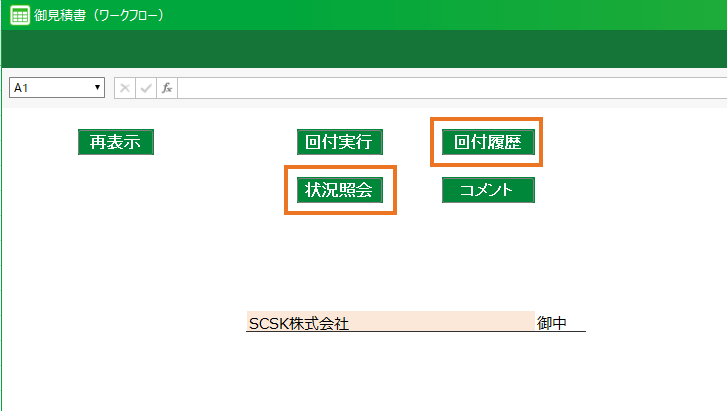
Task: Click the formula bar confirm checkmark icon
Action: [146, 88]
